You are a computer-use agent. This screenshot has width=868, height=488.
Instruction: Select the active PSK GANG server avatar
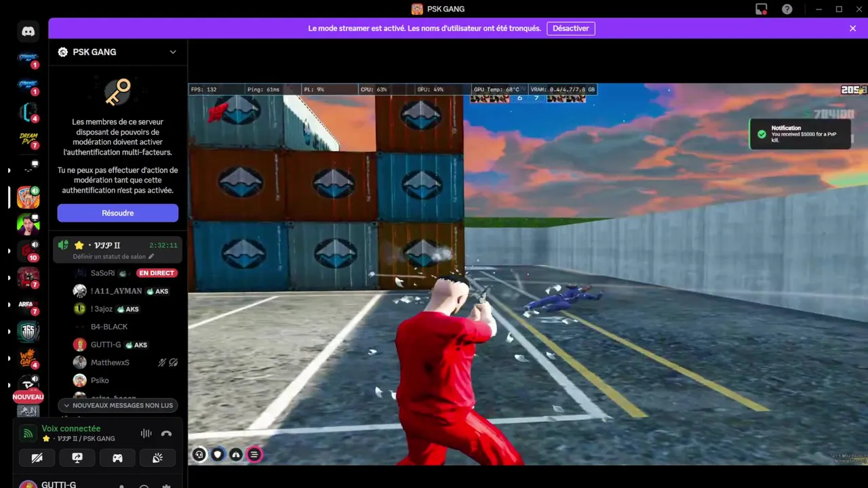click(28, 197)
